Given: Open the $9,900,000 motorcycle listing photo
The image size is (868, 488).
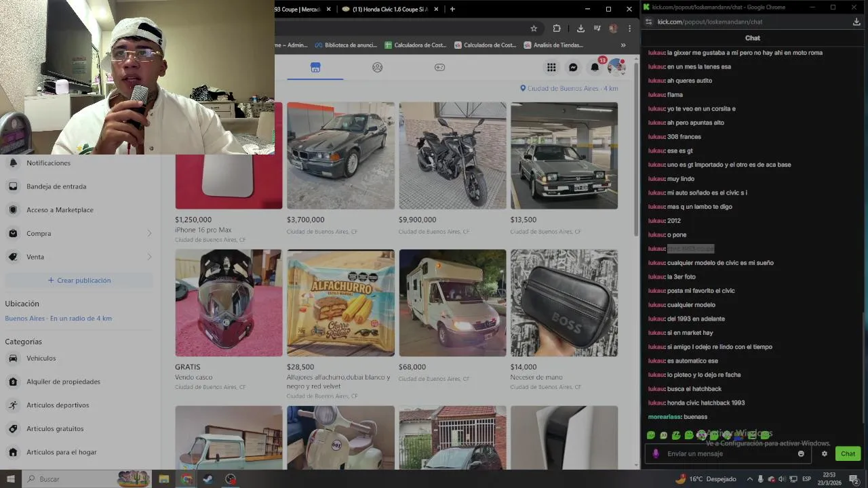Looking at the screenshot, I should (x=452, y=156).
